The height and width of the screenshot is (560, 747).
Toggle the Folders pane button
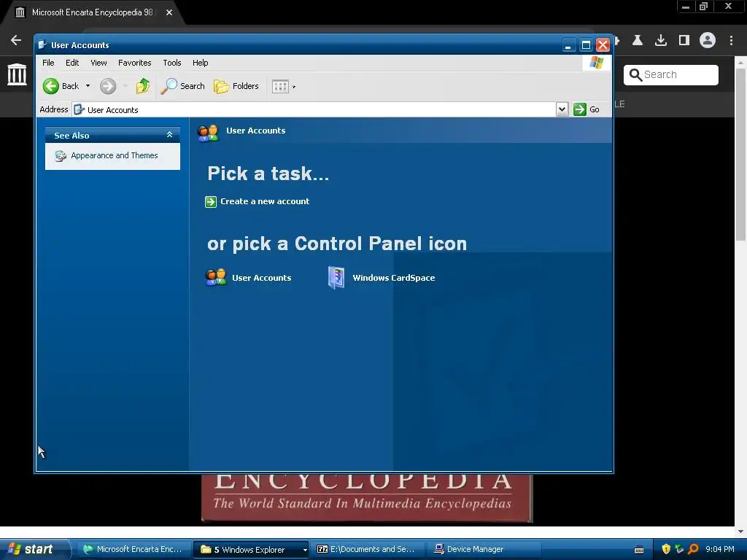tap(236, 86)
